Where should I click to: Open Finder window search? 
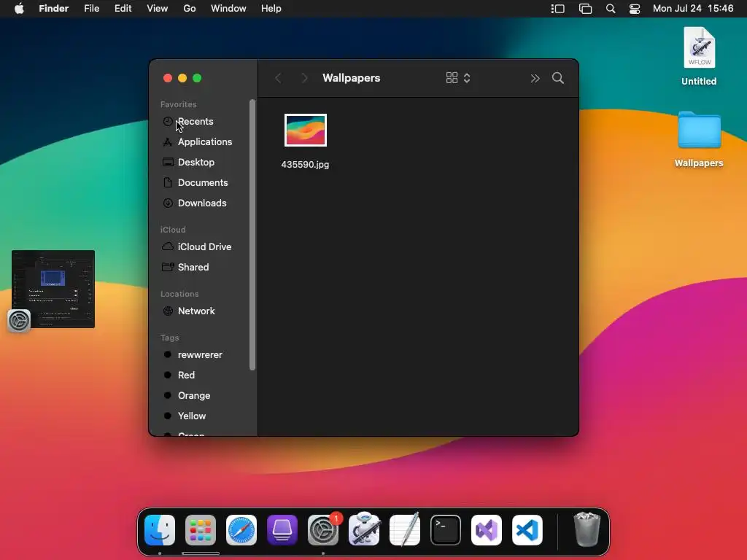[558, 78]
